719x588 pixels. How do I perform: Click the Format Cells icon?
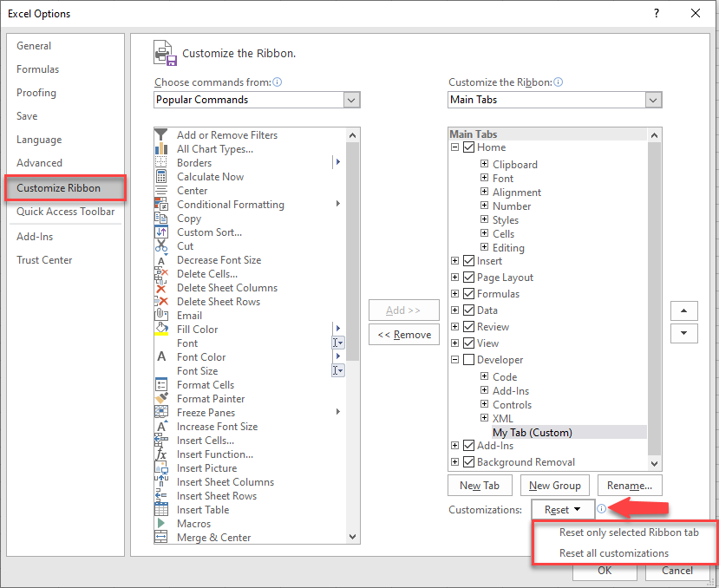pyautogui.click(x=161, y=385)
